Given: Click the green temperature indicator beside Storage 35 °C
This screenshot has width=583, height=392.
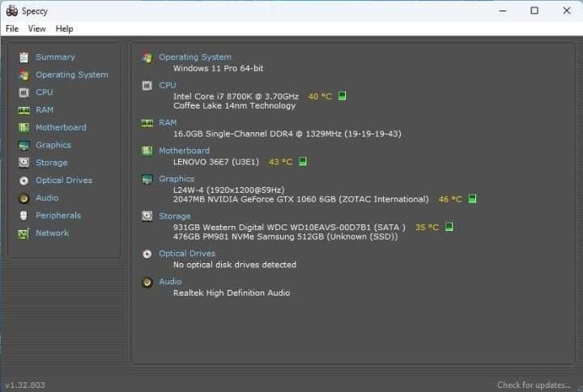Looking at the screenshot, I should (449, 227).
